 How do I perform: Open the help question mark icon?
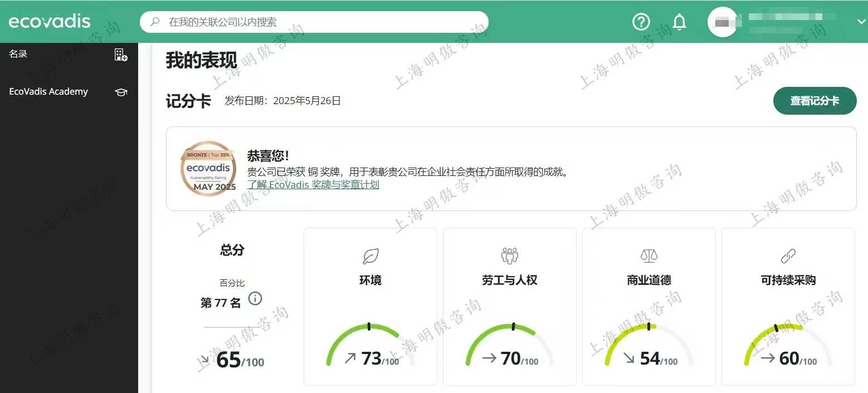[641, 22]
